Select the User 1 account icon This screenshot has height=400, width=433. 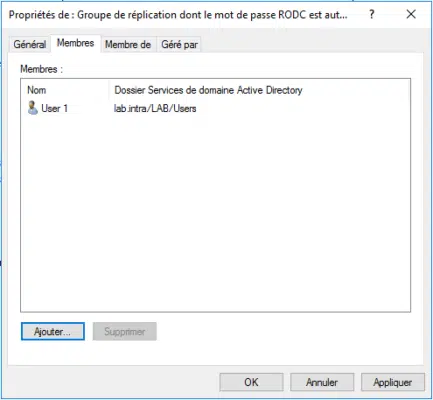click(x=32, y=108)
